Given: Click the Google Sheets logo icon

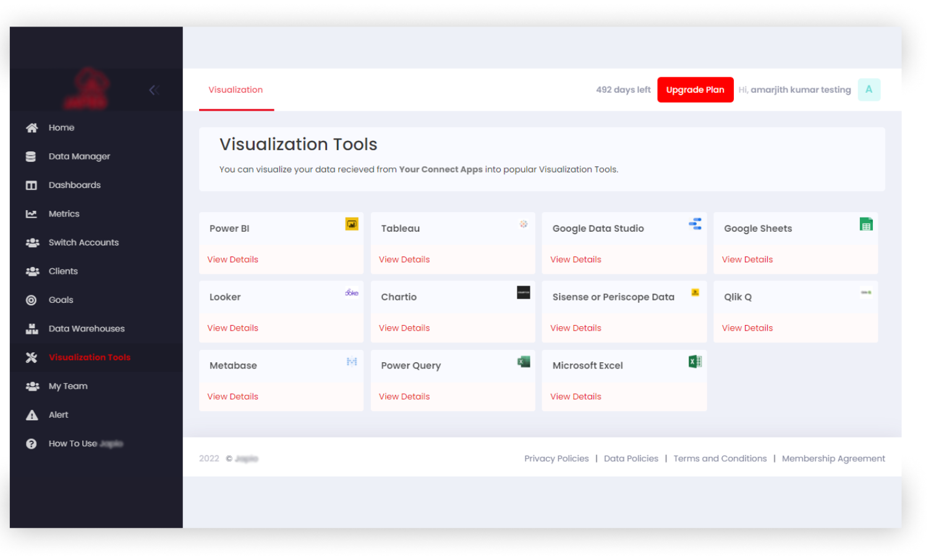Looking at the screenshot, I should coord(866,224).
